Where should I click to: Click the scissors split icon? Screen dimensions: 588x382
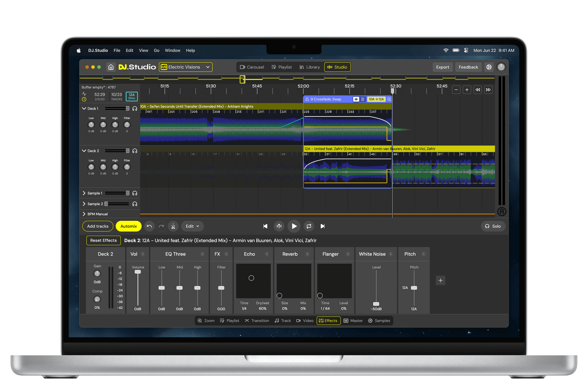(x=173, y=226)
